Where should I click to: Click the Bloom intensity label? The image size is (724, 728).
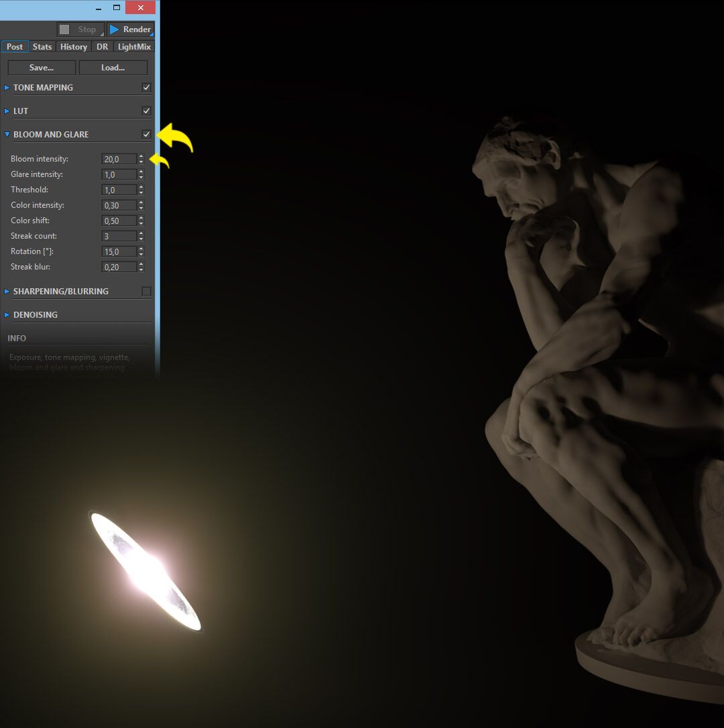pyautogui.click(x=40, y=159)
